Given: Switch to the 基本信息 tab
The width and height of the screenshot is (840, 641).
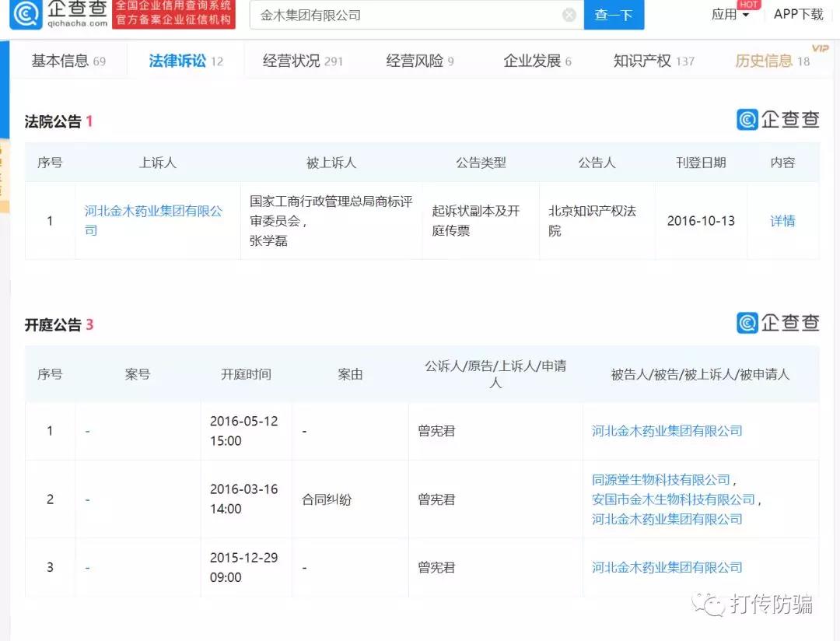Looking at the screenshot, I should (x=68, y=61).
